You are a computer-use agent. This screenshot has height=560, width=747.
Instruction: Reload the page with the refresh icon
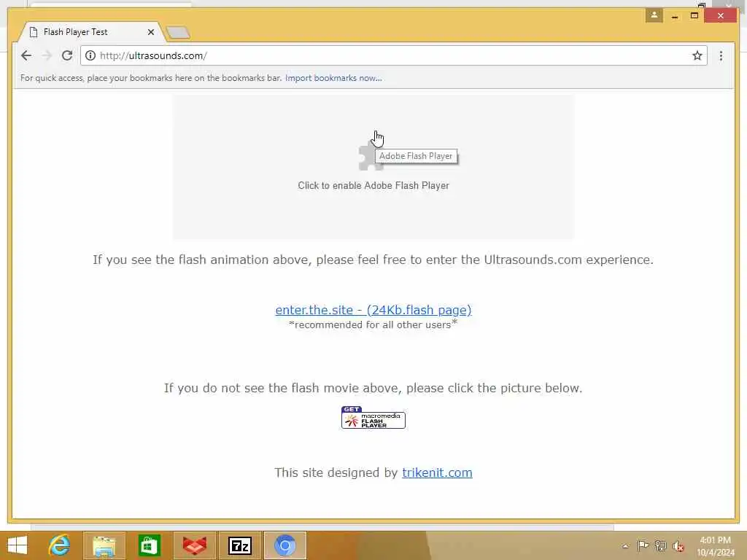click(x=67, y=55)
